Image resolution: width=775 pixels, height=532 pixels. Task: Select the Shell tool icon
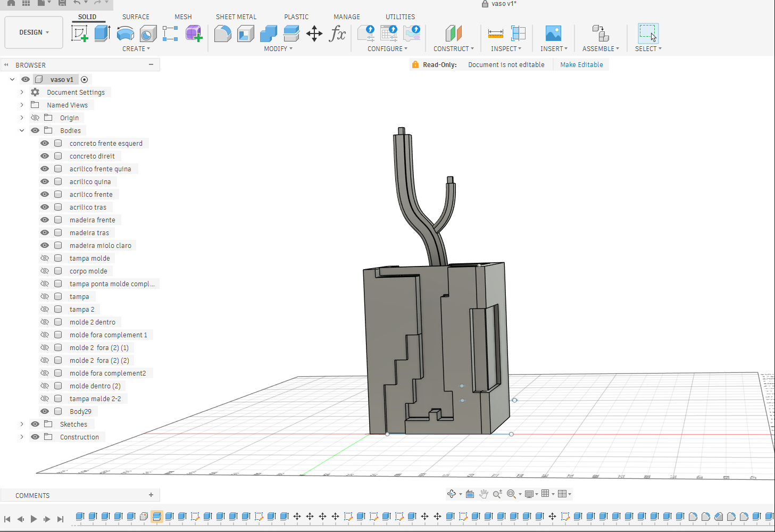pyautogui.click(x=245, y=34)
